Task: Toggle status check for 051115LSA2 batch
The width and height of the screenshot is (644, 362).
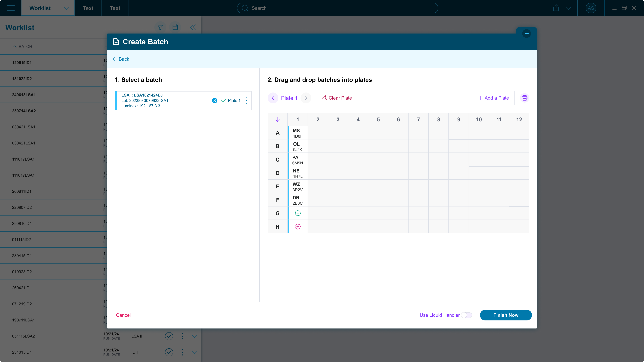Action: [x=169, y=336]
